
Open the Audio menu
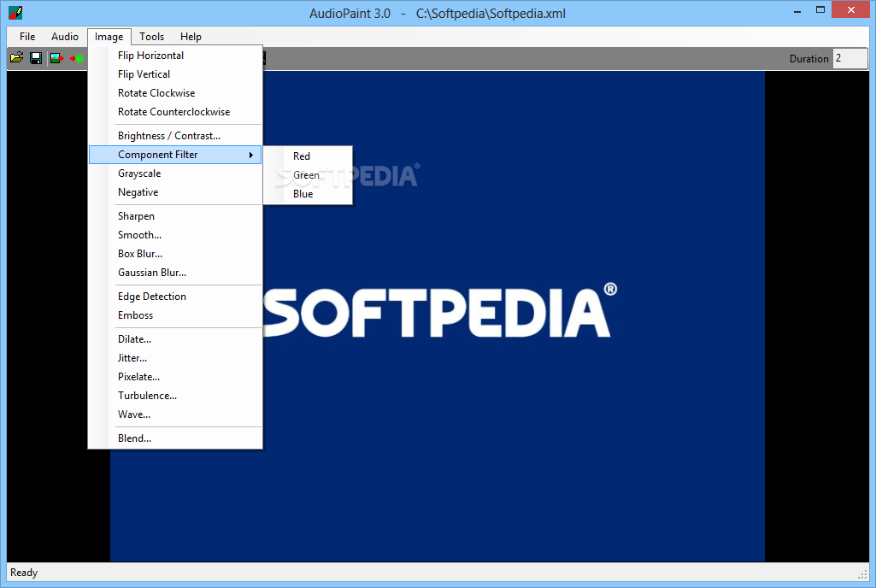[65, 37]
